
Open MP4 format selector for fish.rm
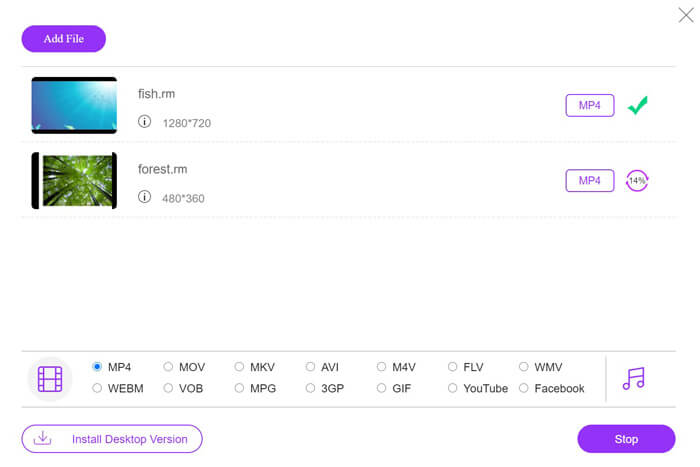(x=590, y=105)
